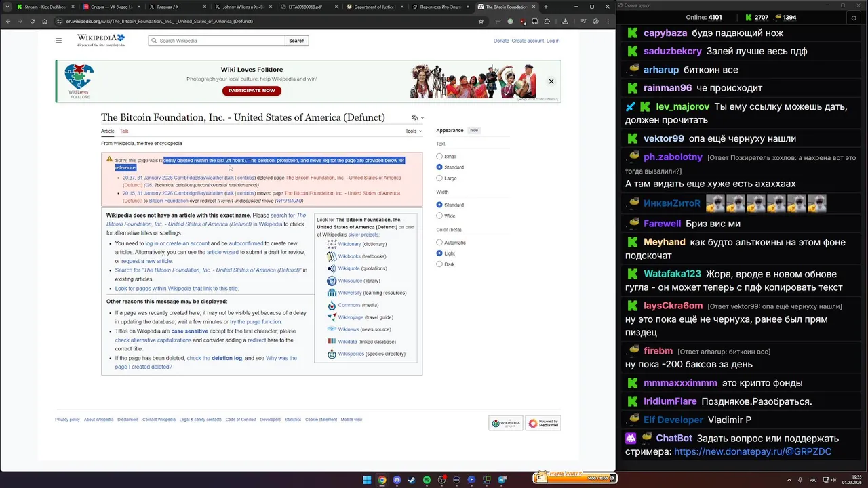Open browser downloads icon
This screenshot has height=488, width=868.
pos(565,21)
